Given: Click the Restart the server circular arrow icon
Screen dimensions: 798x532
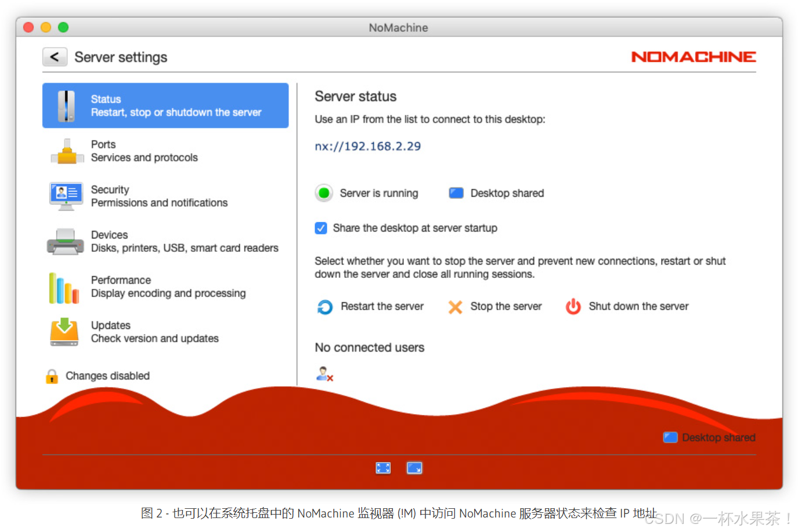Looking at the screenshot, I should [325, 306].
